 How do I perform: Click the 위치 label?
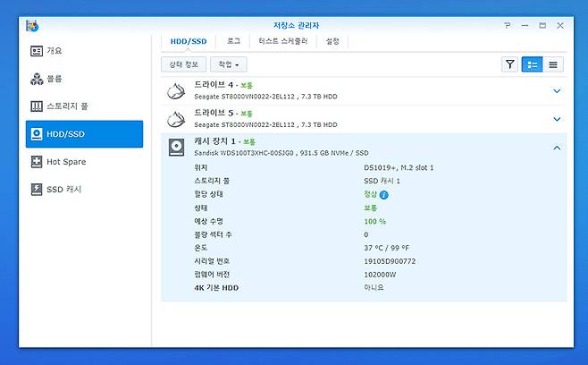click(x=201, y=167)
